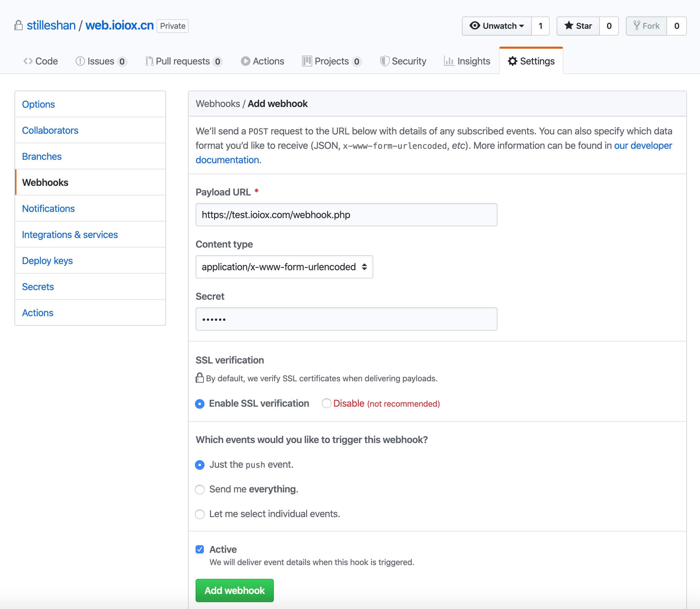Select Just the push event option
This screenshot has height=609, width=700.
200,465
